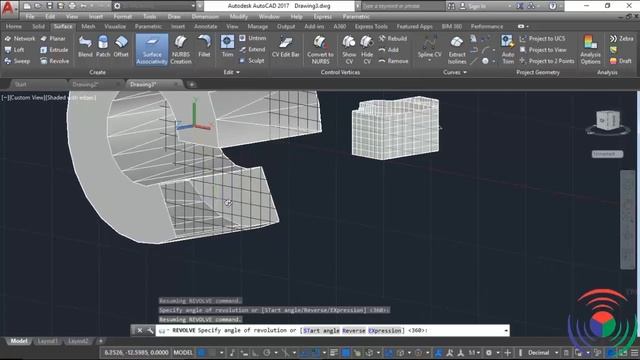The width and height of the screenshot is (640, 360).
Task: Click the ViewCube
Action: (x=608, y=121)
